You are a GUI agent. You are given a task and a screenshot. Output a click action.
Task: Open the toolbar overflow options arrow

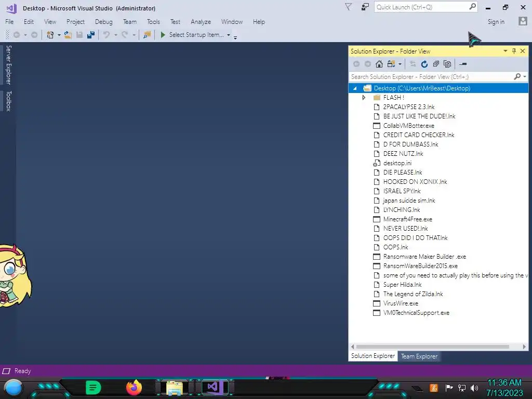tap(235, 37)
